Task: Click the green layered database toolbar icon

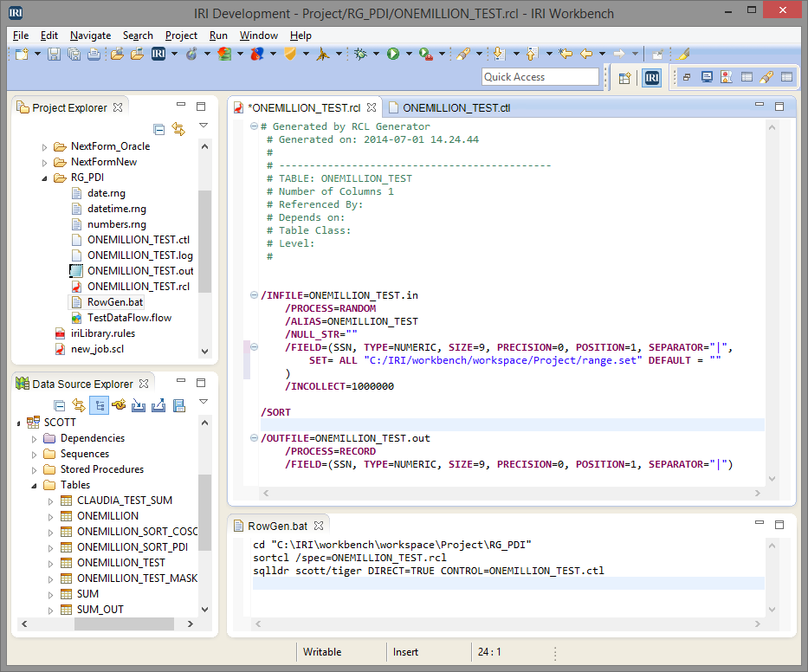Action: tap(224, 54)
